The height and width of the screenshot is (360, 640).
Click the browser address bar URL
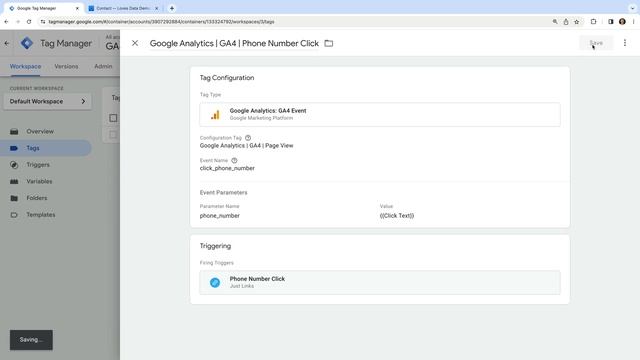(161, 22)
